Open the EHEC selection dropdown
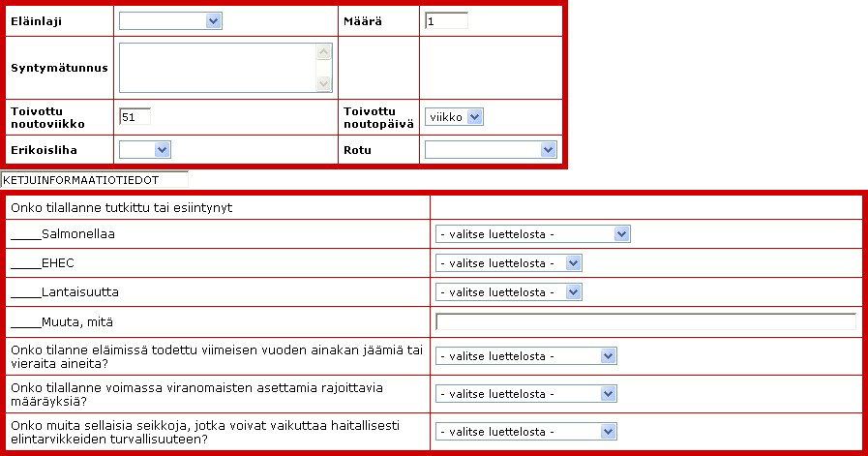This screenshot has width=868, height=456. point(509,263)
